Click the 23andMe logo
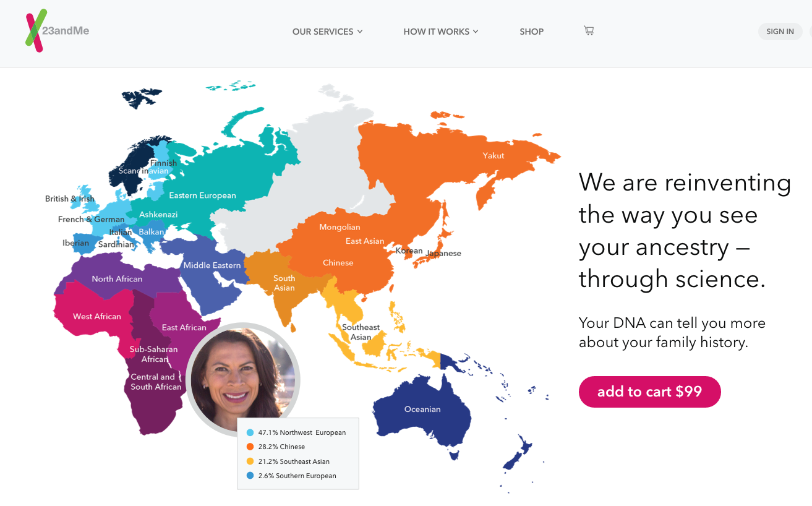Screen dimensions: 812x506 57,31
